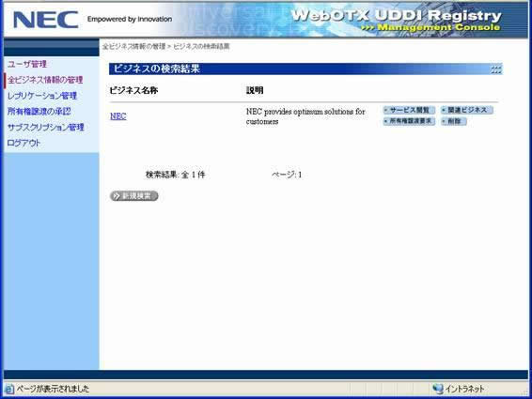Click the ビジネス名称 column header
The height and width of the screenshot is (399, 532).
(x=133, y=90)
